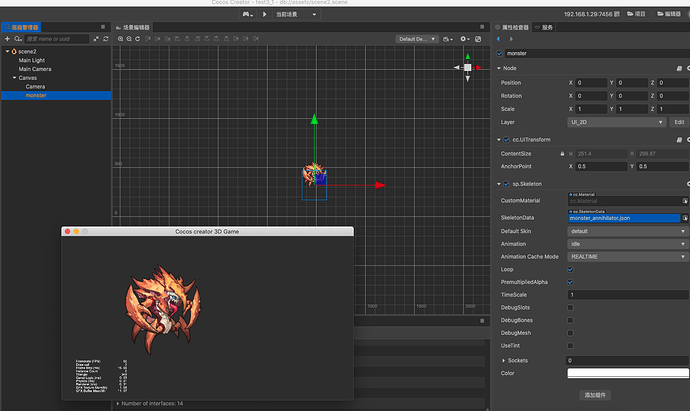Go back in inspector history

point(499,39)
